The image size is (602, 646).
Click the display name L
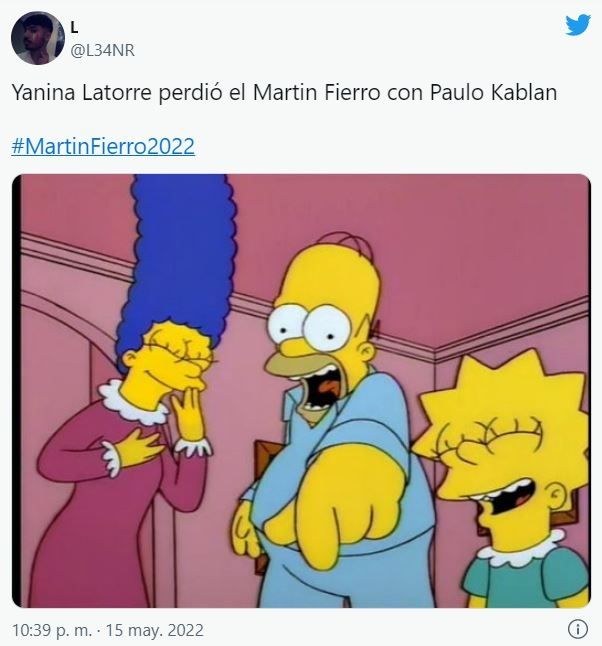pyautogui.click(x=74, y=28)
